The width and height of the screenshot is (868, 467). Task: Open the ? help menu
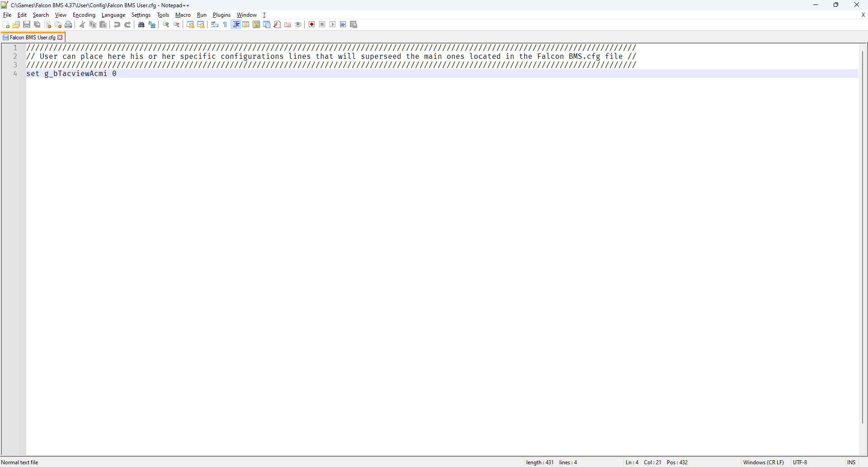[264, 15]
